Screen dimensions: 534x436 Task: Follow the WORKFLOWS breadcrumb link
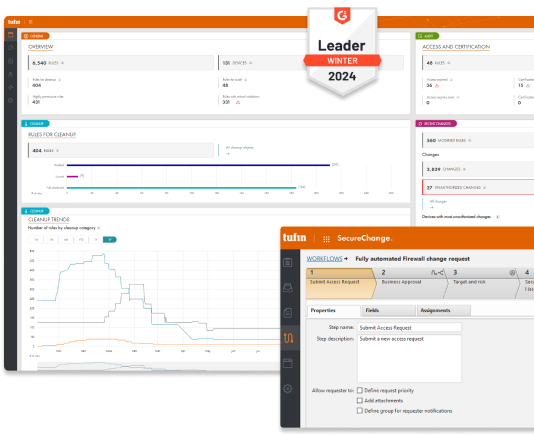(x=324, y=259)
